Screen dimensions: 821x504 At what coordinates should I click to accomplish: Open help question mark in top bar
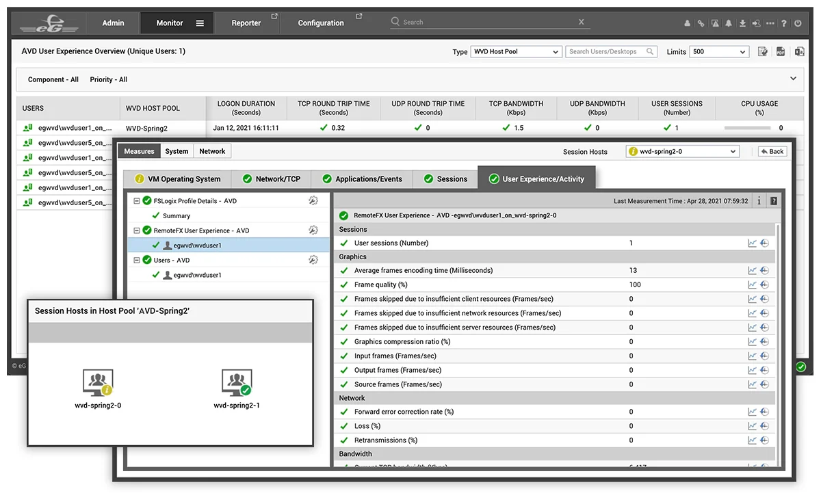point(784,23)
